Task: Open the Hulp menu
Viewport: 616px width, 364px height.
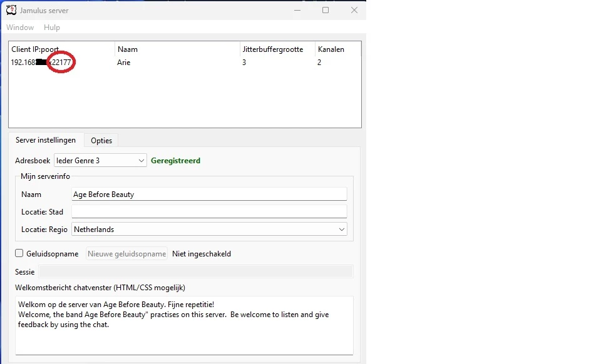Action: 52,28
